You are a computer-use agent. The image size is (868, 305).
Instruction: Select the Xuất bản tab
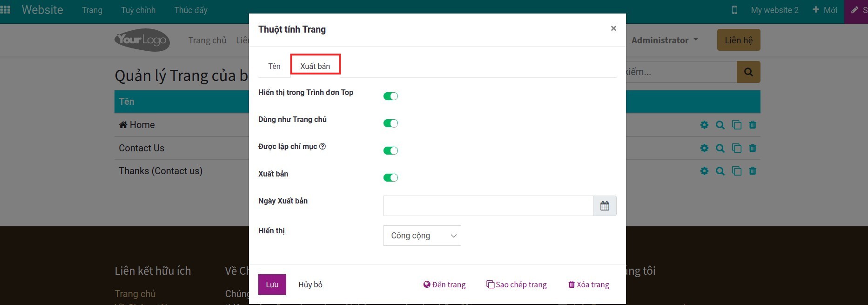click(x=315, y=66)
